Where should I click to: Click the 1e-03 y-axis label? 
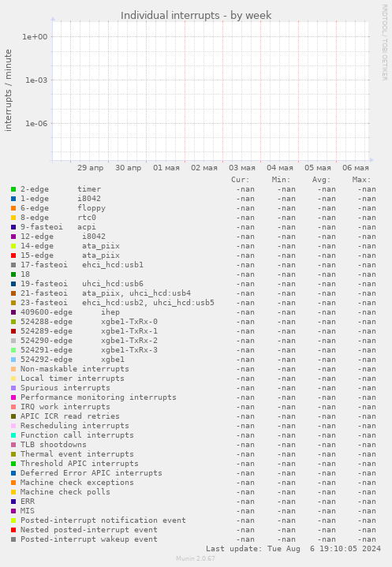36,80
